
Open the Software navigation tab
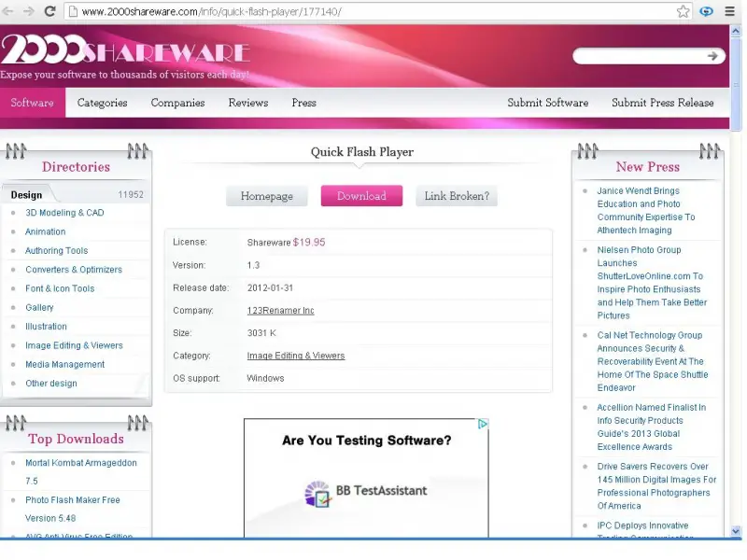(33, 103)
